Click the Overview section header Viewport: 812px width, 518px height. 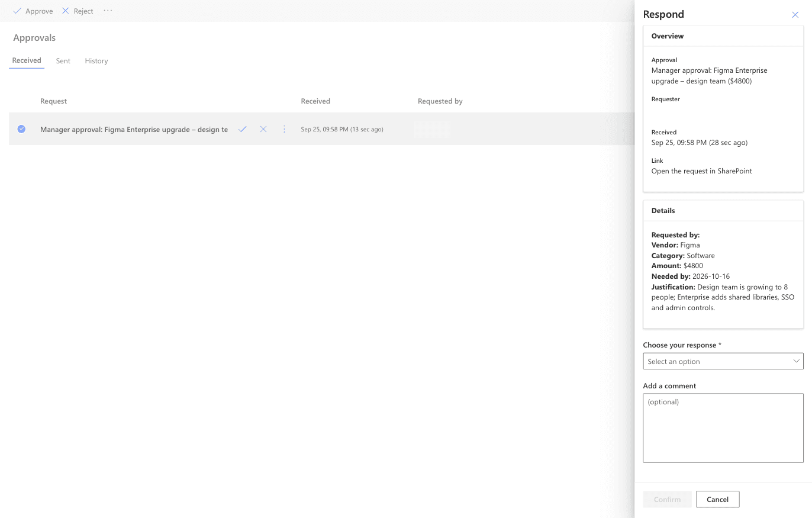coord(723,36)
